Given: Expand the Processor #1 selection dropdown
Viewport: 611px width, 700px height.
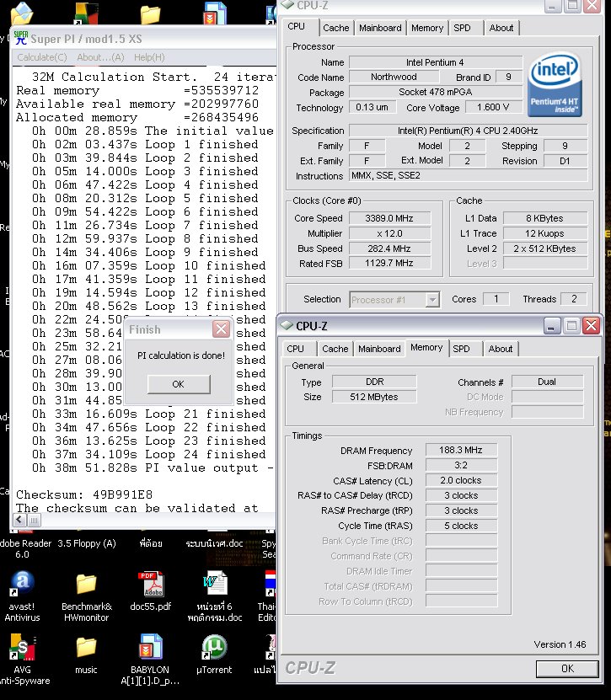Looking at the screenshot, I should coord(432,300).
